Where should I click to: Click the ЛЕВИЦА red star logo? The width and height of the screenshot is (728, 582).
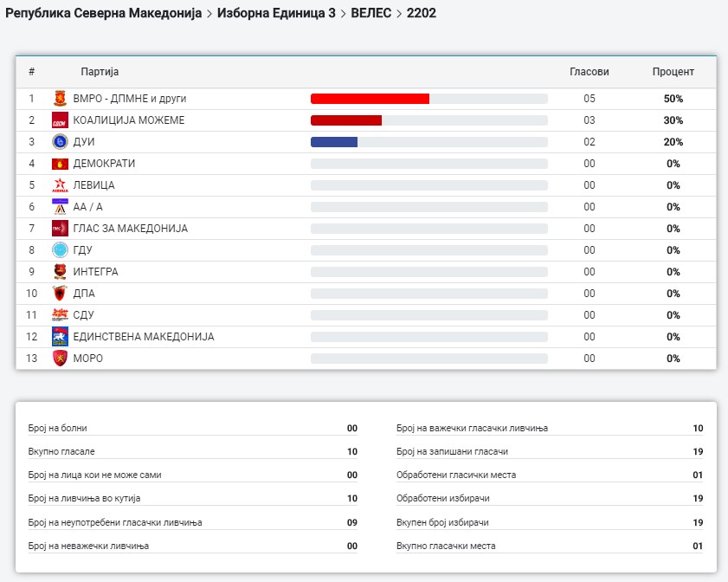[60, 185]
